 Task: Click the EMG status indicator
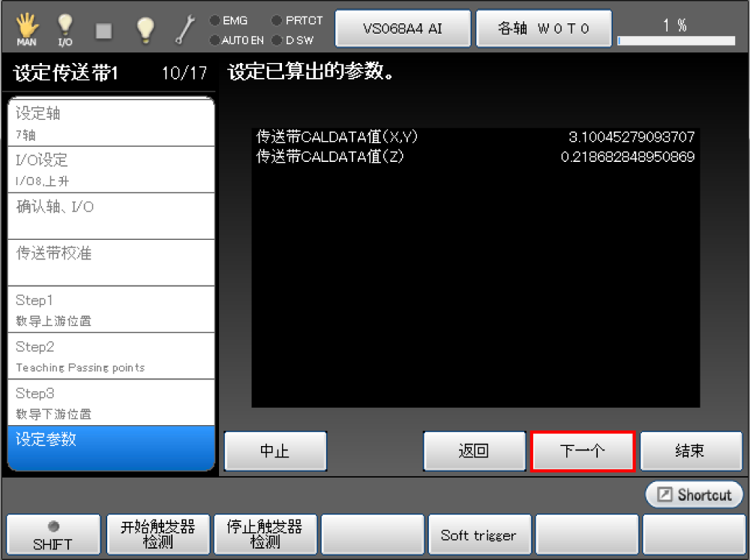point(229,20)
